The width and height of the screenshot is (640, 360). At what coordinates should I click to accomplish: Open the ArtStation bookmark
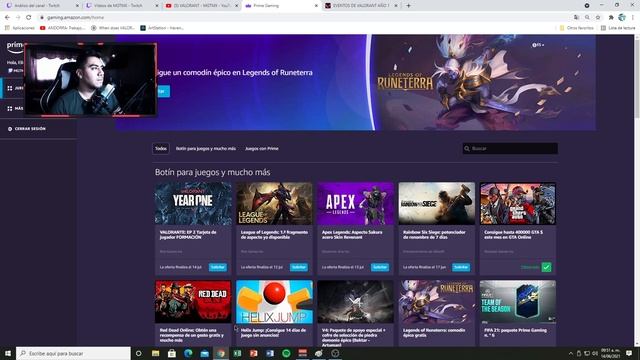pos(162,28)
